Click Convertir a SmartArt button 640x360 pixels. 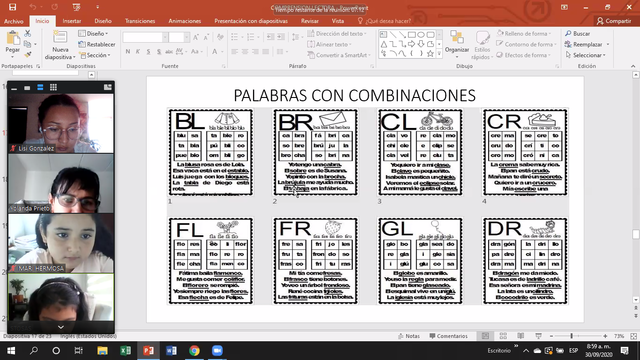pos(339,55)
